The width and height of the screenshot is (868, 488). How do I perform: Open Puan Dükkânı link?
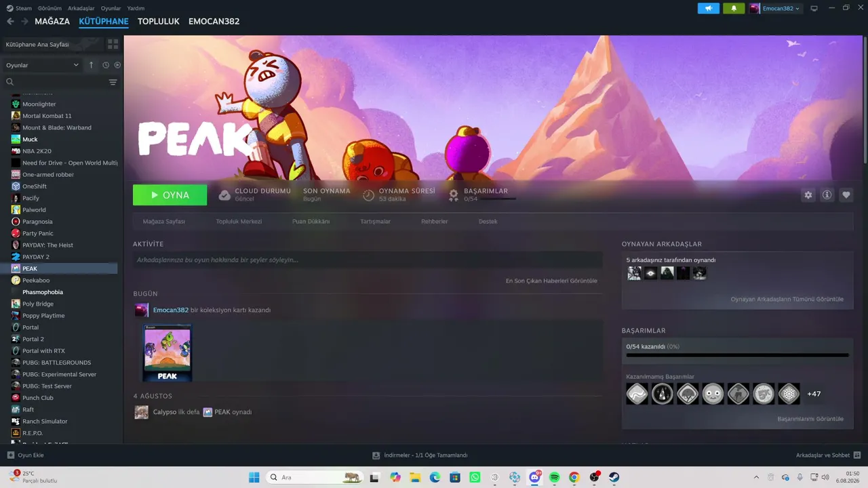(x=311, y=222)
